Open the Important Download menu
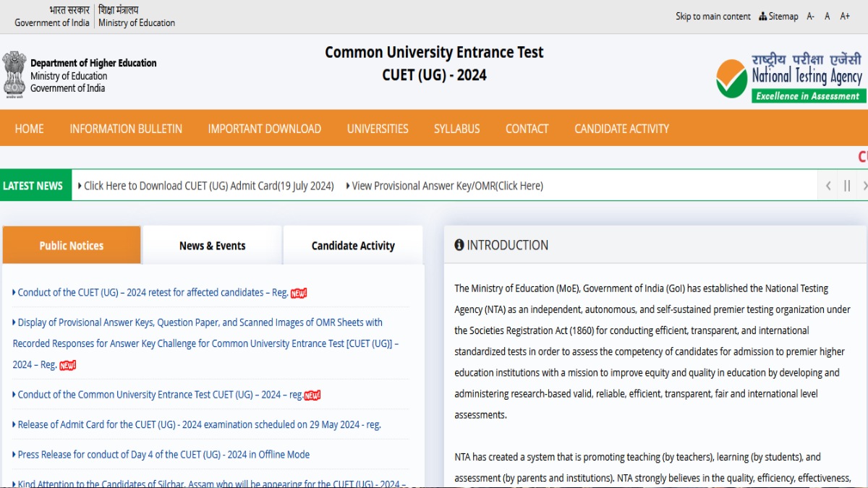Image resolution: width=868 pixels, height=488 pixels. (264, 129)
